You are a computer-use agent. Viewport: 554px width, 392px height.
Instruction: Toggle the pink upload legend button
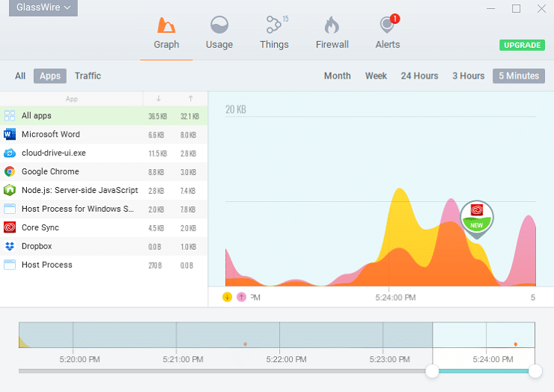coord(241,297)
